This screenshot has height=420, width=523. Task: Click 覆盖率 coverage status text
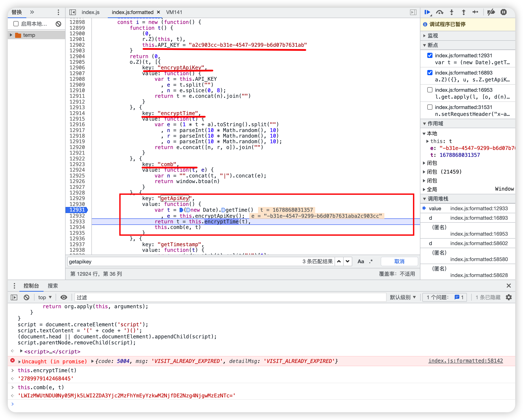tap(397, 274)
